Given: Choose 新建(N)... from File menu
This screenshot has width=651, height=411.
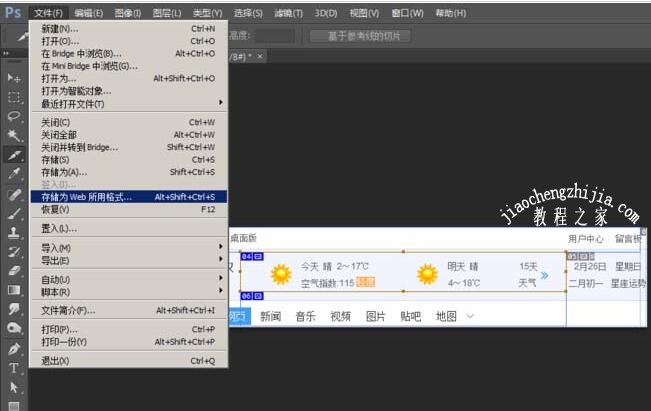Looking at the screenshot, I should 129,29.
